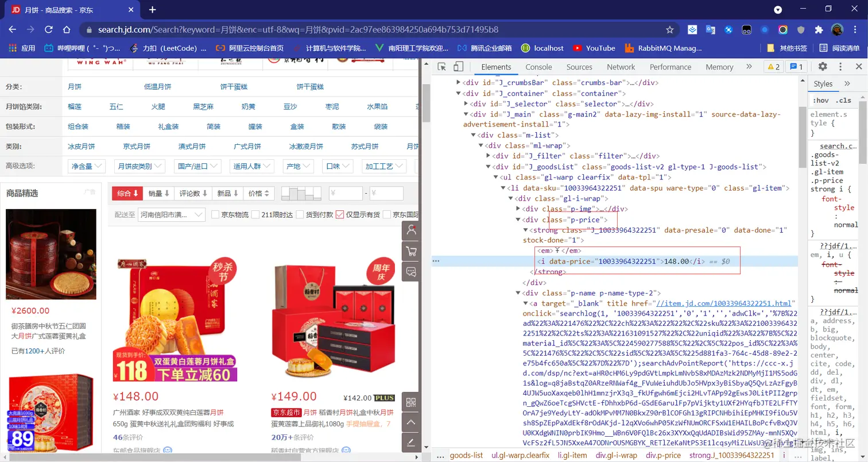
Task: Click the price distribution histogram
Action: pyautogui.click(x=301, y=194)
